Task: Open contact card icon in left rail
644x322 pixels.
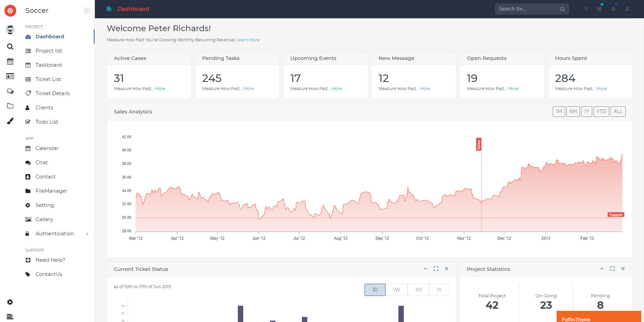Action: click(10, 76)
